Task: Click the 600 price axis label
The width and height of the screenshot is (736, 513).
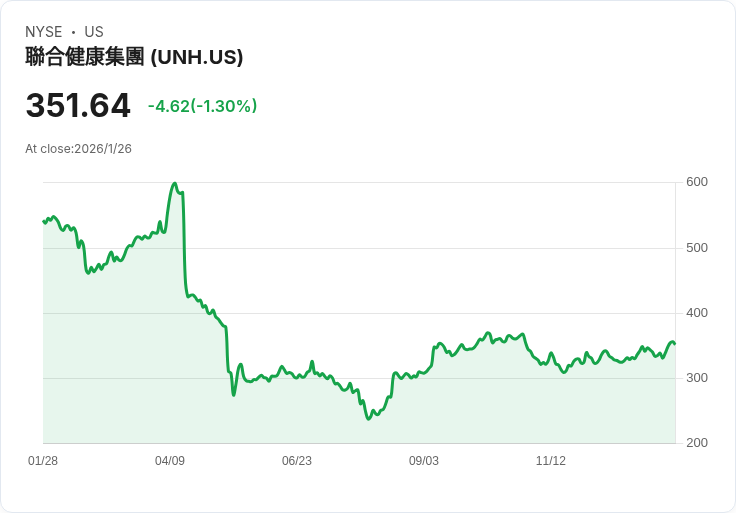Action: (x=697, y=182)
